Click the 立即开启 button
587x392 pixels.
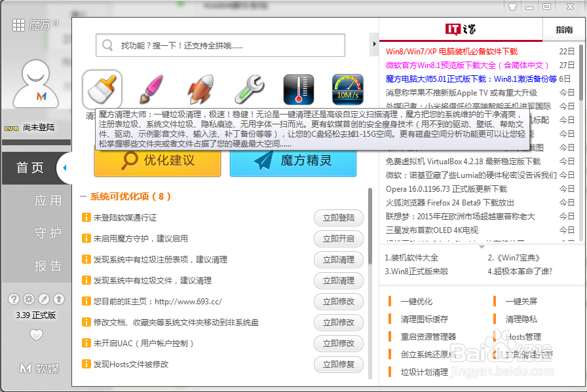pos(339,239)
